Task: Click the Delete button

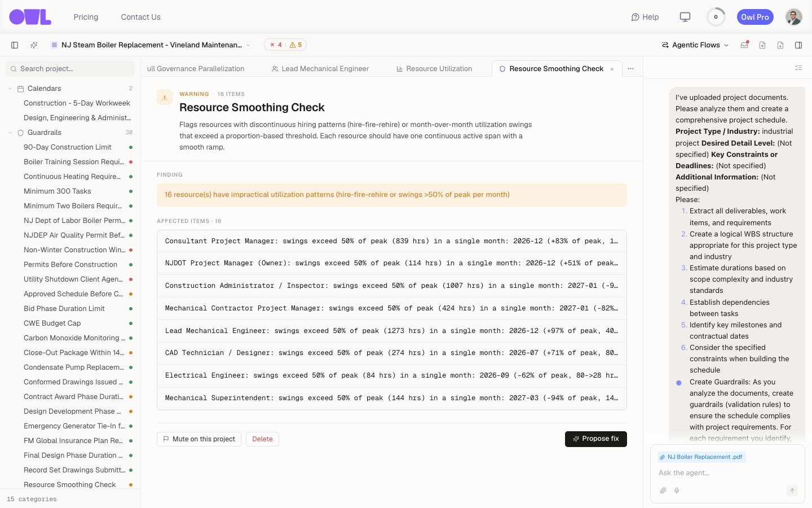Action: pos(262,439)
